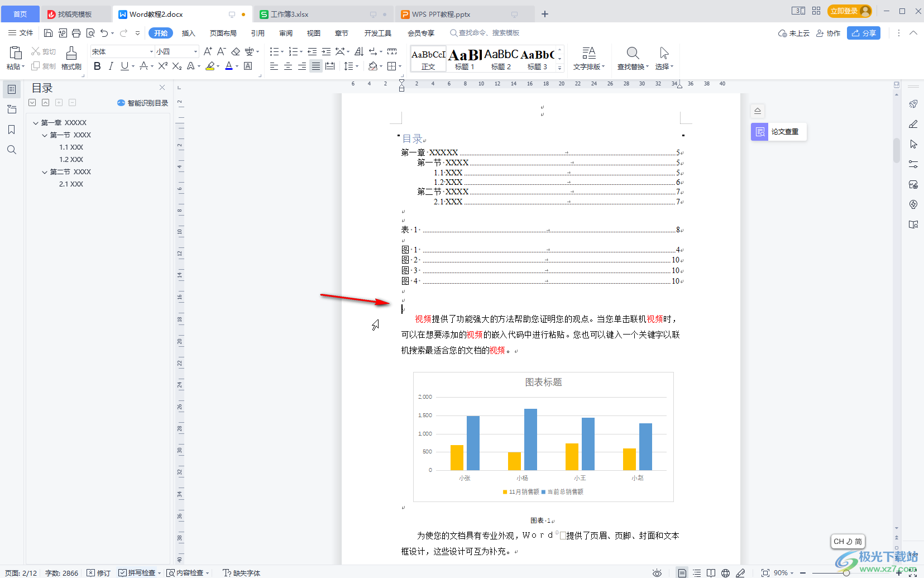Click the eye protection mode icon in the status bar

click(x=657, y=573)
